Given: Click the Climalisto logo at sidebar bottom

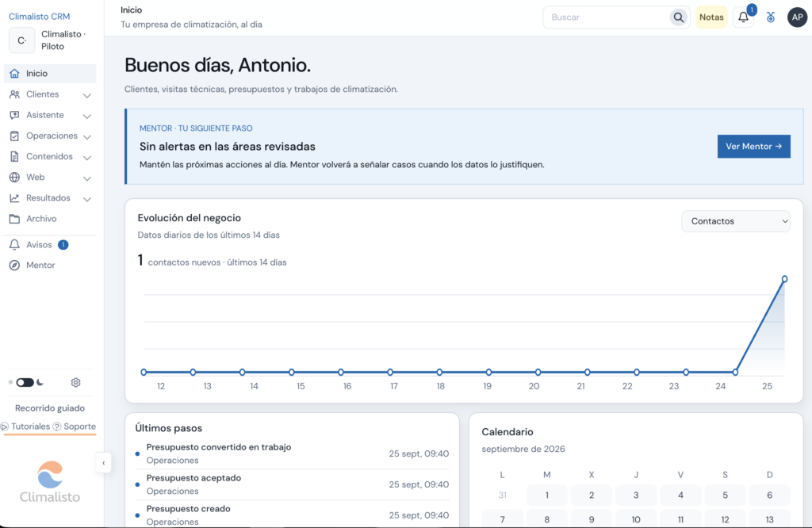Looking at the screenshot, I should pyautogui.click(x=50, y=481).
